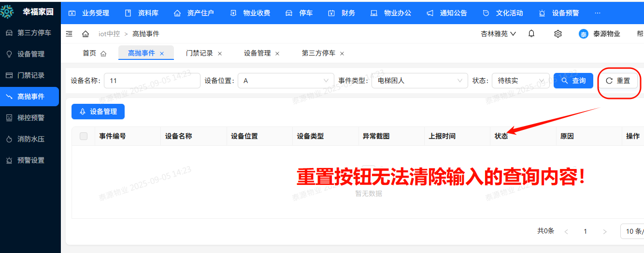Click the 泰源物业 user avatar
The height and width of the screenshot is (253, 644).
pyautogui.click(x=584, y=34)
